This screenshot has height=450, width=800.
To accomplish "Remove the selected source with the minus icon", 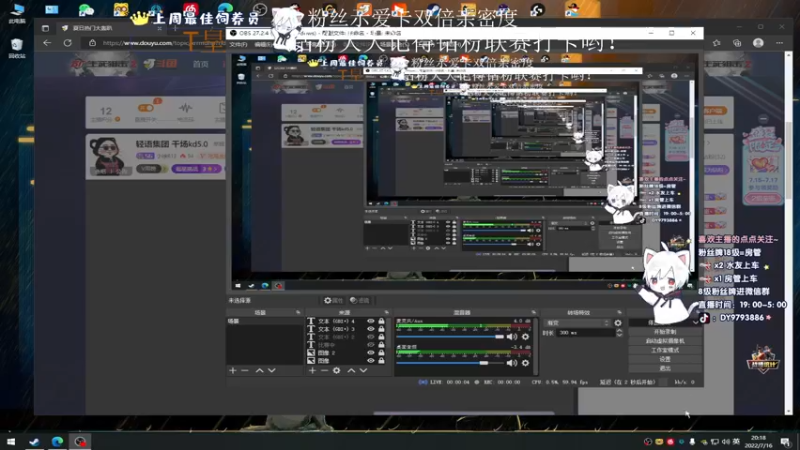I will (x=324, y=370).
